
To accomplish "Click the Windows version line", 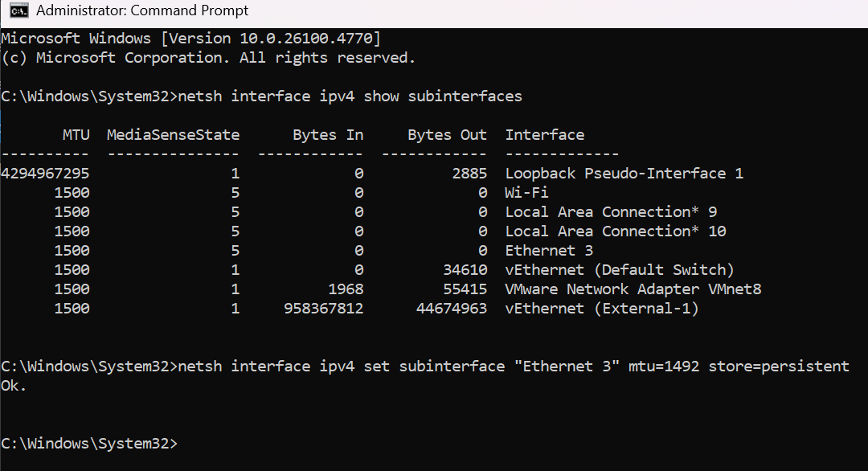I will 191,39.
